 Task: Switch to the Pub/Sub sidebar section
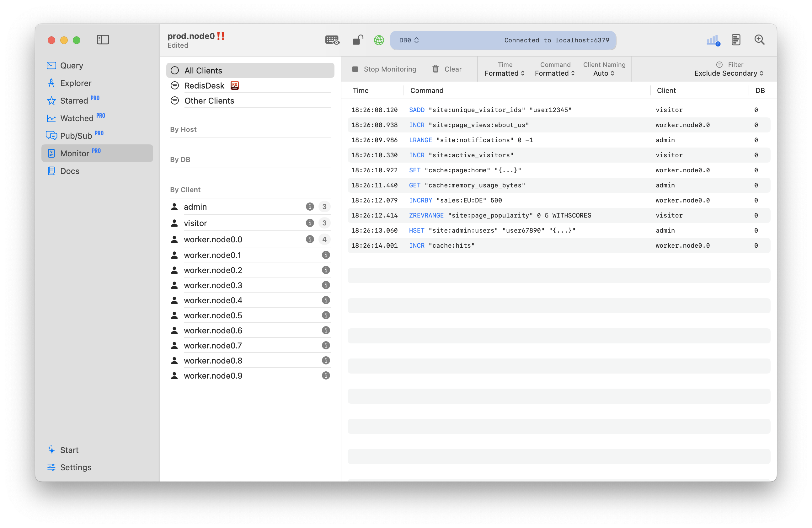coord(76,136)
